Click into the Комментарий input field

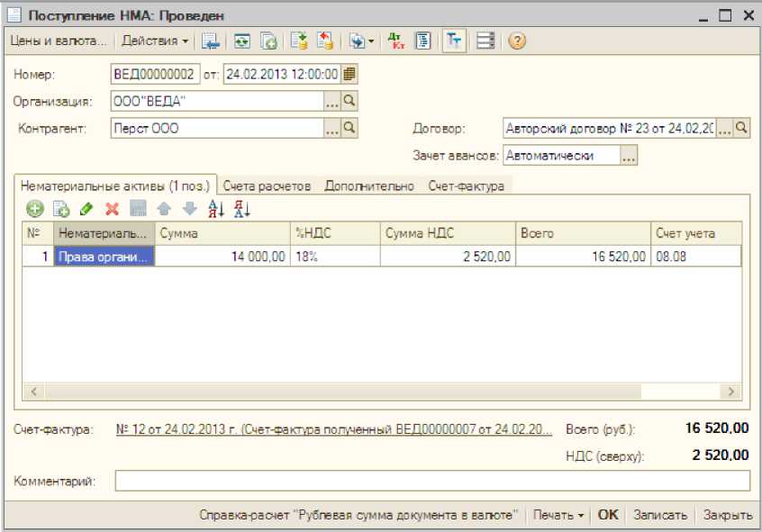[431, 482]
